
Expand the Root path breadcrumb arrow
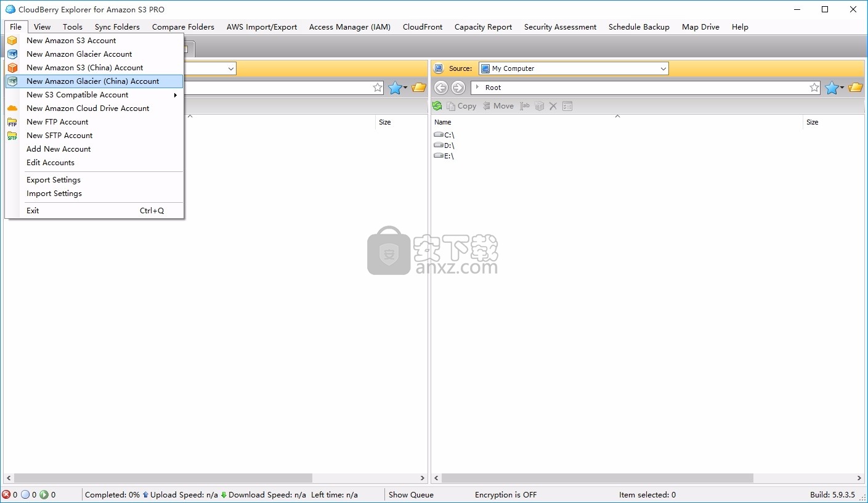tap(477, 88)
